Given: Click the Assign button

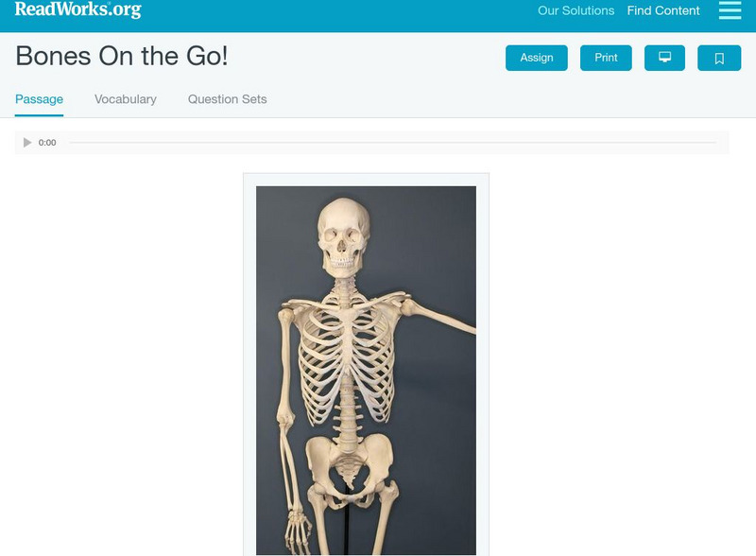Looking at the screenshot, I should click(x=536, y=58).
